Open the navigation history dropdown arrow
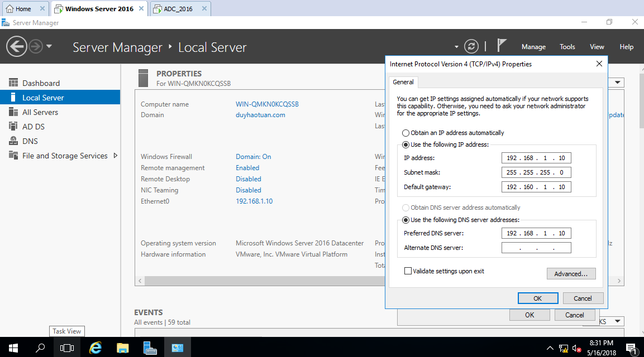This screenshot has width=644, height=357. pos(49,46)
